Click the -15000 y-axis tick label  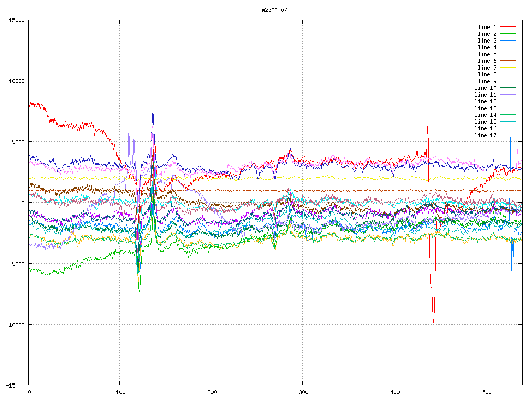14,385
